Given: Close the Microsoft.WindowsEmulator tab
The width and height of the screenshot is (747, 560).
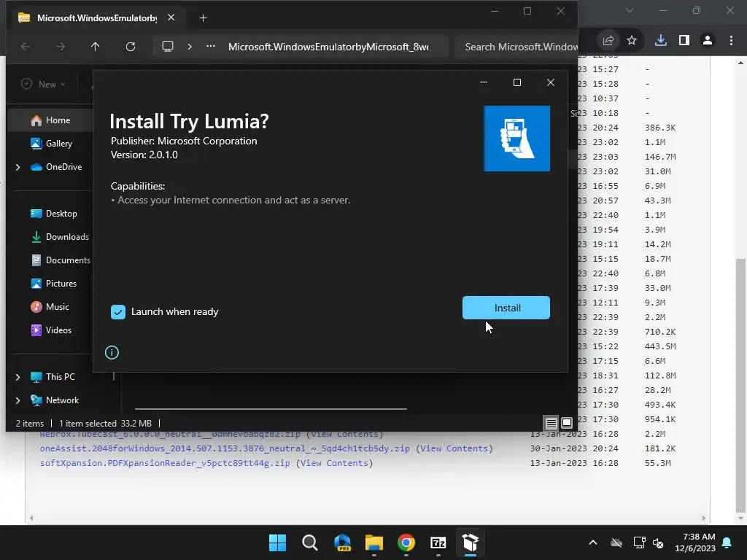Looking at the screenshot, I should point(171,17).
